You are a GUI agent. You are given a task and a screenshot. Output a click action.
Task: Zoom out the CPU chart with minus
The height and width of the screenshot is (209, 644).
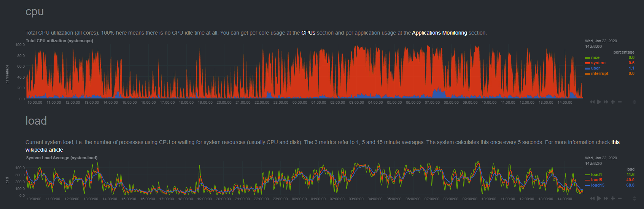click(620, 102)
